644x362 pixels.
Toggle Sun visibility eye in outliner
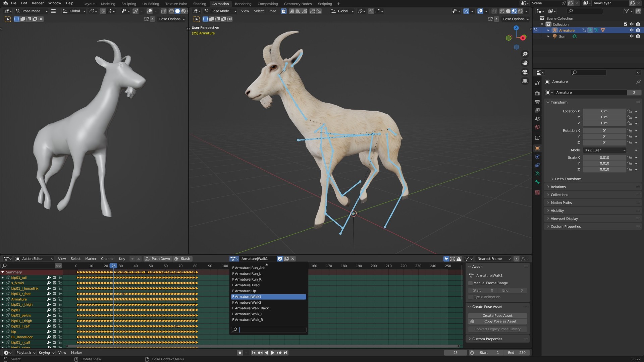click(x=632, y=36)
